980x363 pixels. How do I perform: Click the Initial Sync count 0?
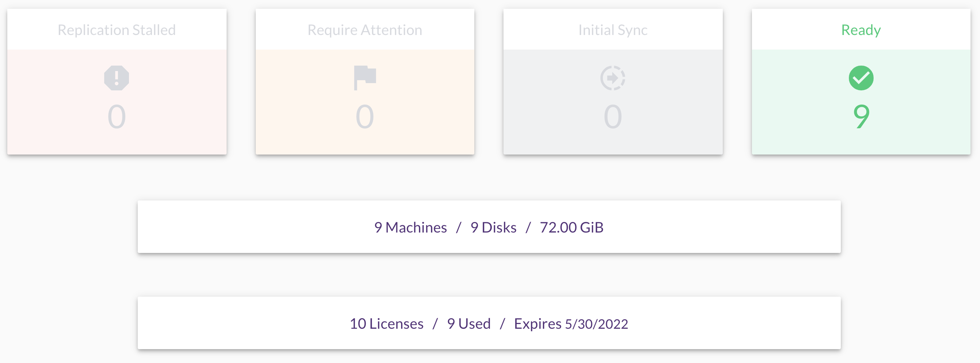pyautogui.click(x=612, y=116)
